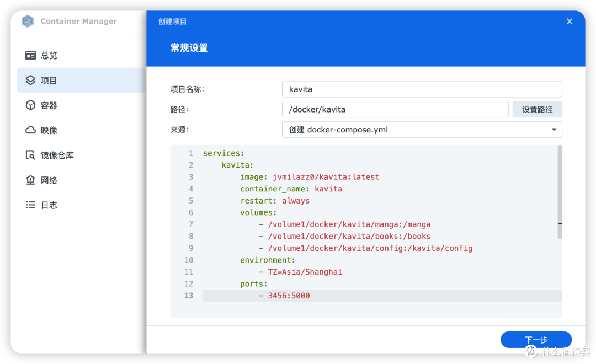Open the 创建 docker-compose.yml combo box
596x364 pixels.
click(422, 130)
